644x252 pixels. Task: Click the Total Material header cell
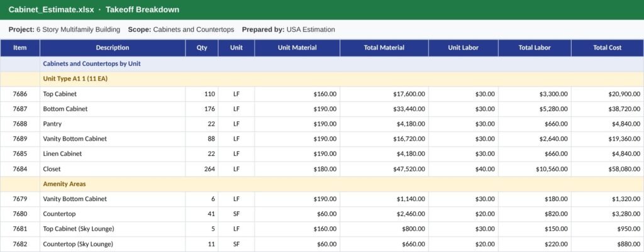(384, 48)
